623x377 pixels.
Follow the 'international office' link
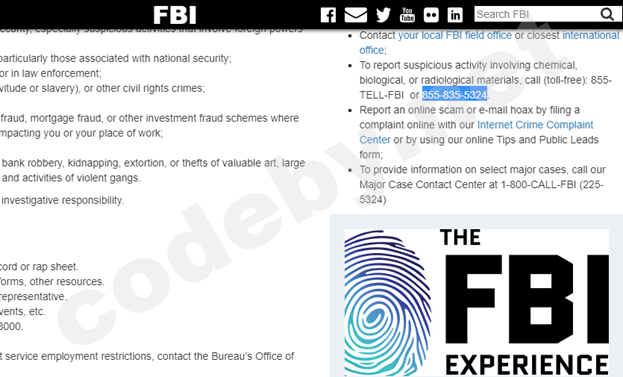click(590, 35)
